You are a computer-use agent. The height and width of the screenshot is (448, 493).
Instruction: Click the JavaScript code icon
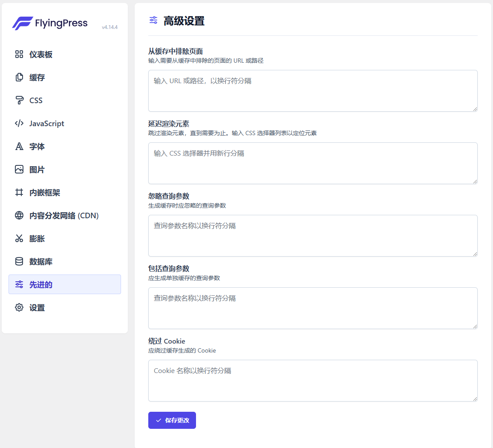point(19,123)
